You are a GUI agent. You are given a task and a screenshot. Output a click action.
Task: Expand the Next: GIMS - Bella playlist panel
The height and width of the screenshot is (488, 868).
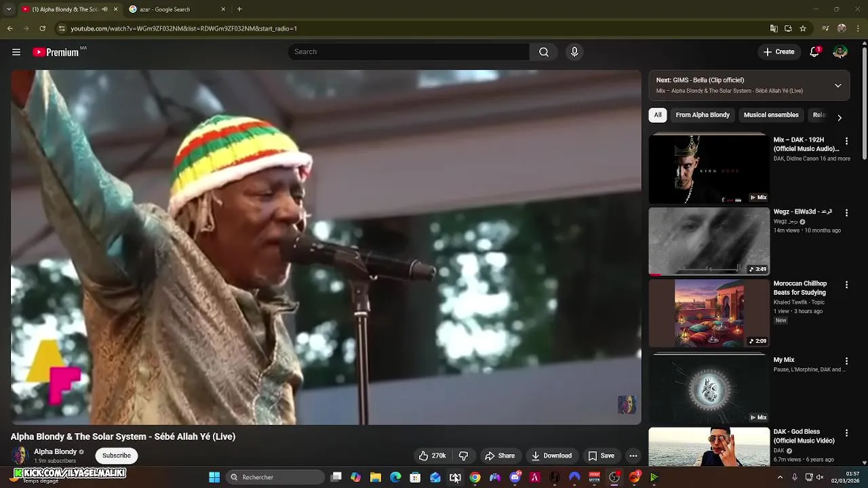838,86
